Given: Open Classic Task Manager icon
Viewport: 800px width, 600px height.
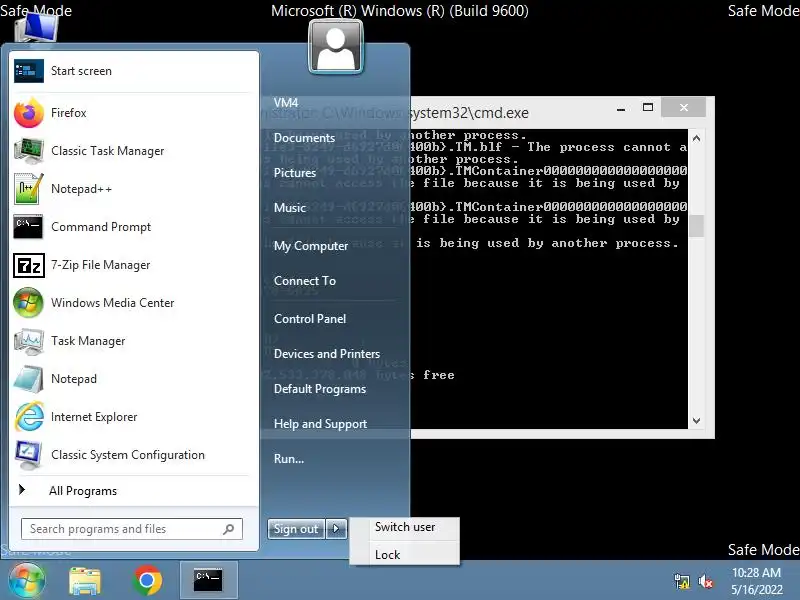Looking at the screenshot, I should (29, 151).
